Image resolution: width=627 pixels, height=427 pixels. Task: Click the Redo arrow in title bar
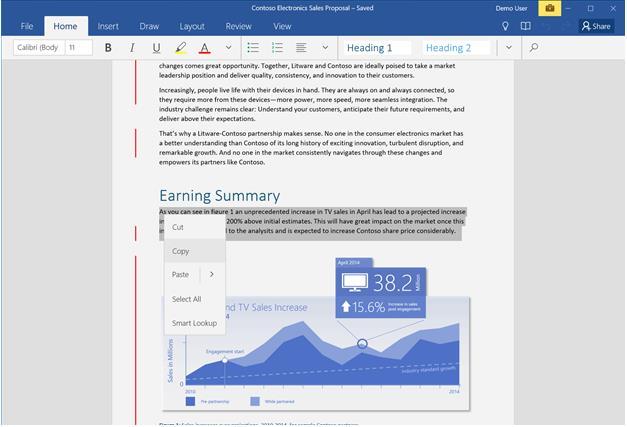[565, 26]
